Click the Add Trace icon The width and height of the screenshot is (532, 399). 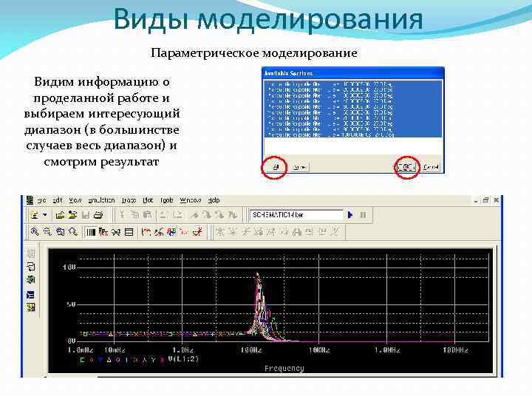click(146, 232)
